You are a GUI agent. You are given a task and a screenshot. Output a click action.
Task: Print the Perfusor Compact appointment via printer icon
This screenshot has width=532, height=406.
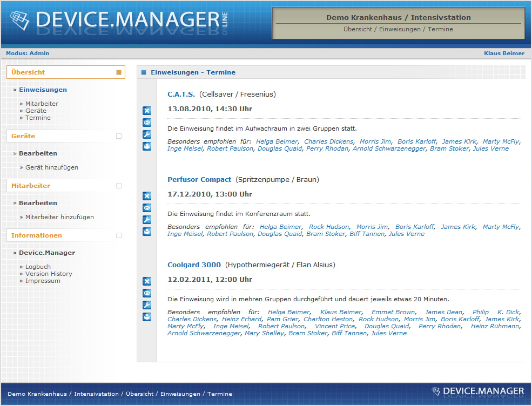[147, 231]
